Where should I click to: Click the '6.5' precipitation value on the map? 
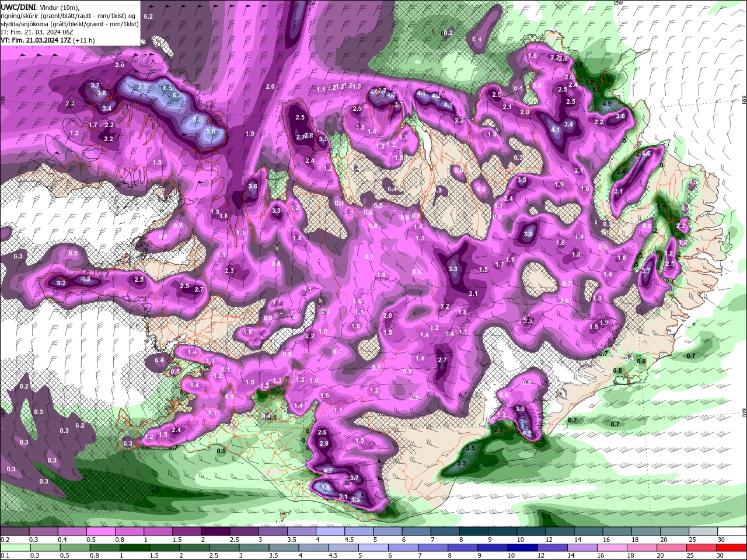pyautogui.click(x=167, y=88)
